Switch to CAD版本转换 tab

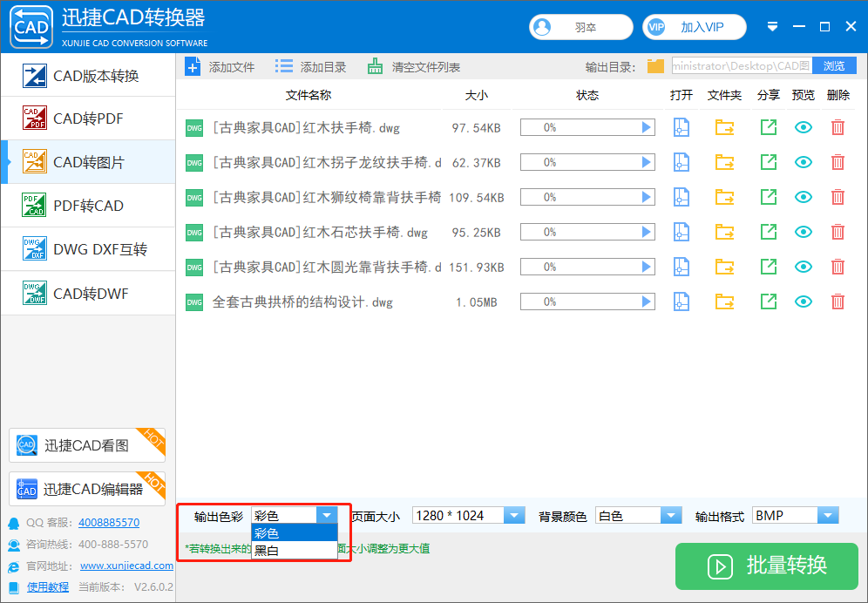click(89, 76)
